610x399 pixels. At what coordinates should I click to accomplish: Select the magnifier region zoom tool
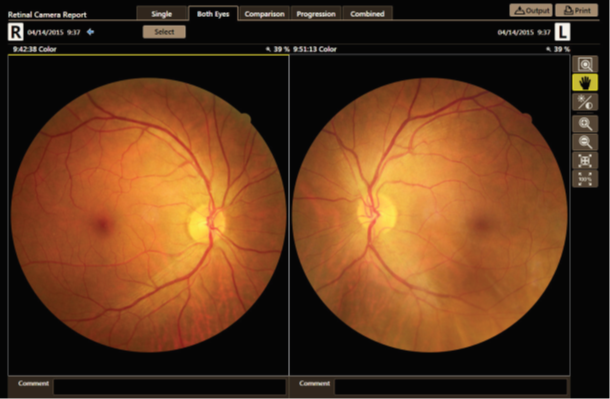coord(585,64)
